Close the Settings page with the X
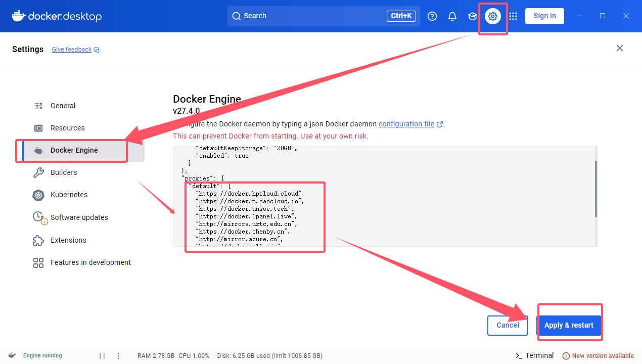This screenshot has height=364, width=642. [x=620, y=48]
